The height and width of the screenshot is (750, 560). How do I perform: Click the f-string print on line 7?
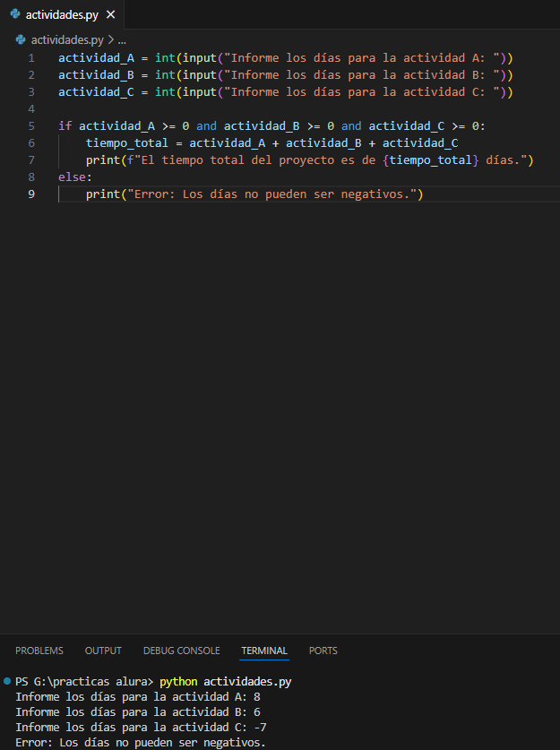pos(309,160)
